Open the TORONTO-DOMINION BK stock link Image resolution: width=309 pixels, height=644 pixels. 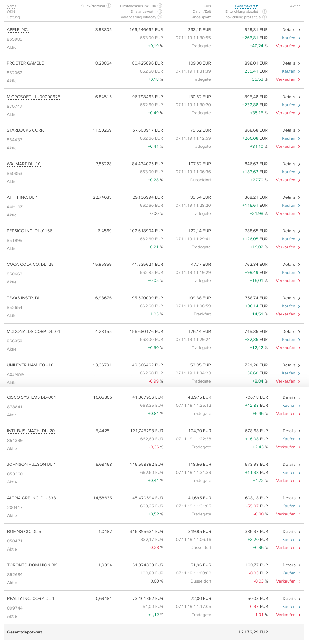tap(32, 565)
